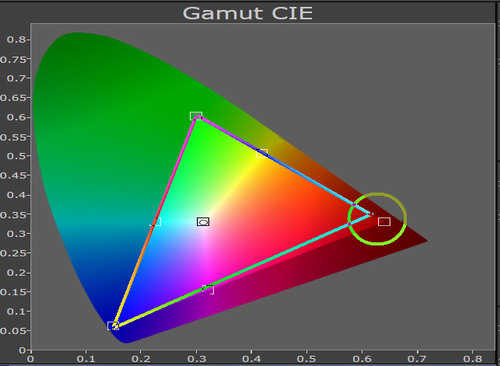Viewport: 500px width, 366px height.
Task: Click the "0.15" label on vertical axis
Action: [x=13, y=292]
